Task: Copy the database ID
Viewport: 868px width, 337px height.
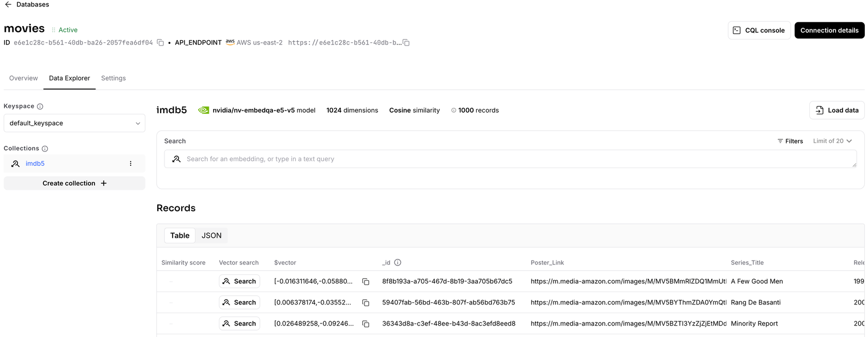Action: 161,42
